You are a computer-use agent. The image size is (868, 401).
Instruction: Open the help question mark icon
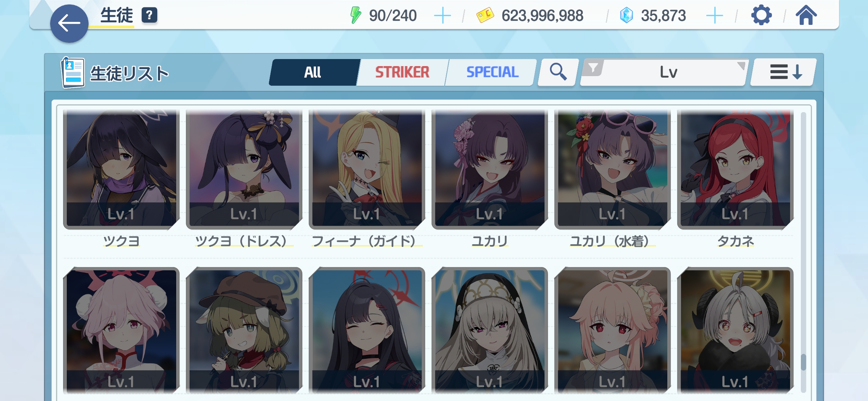(149, 15)
